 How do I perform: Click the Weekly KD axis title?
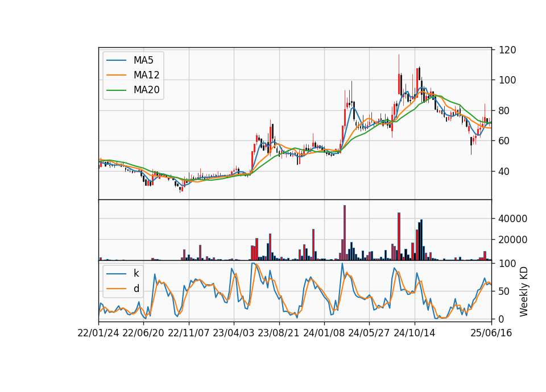coord(524,291)
